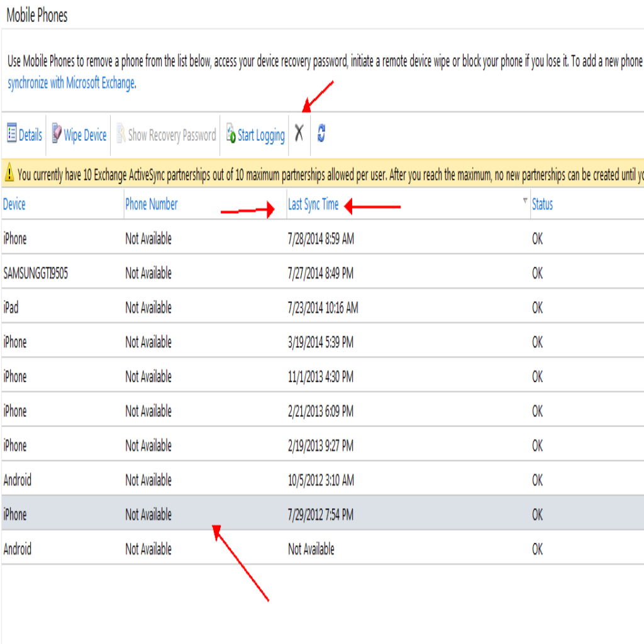Select the SAMSUNGGTI9505 device row
This screenshot has width=644, height=644.
pos(35,274)
